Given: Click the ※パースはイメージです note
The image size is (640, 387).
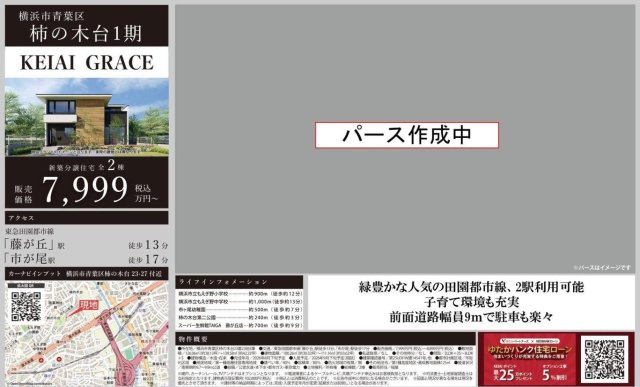Looking at the screenshot, I should tap(602, 268).
